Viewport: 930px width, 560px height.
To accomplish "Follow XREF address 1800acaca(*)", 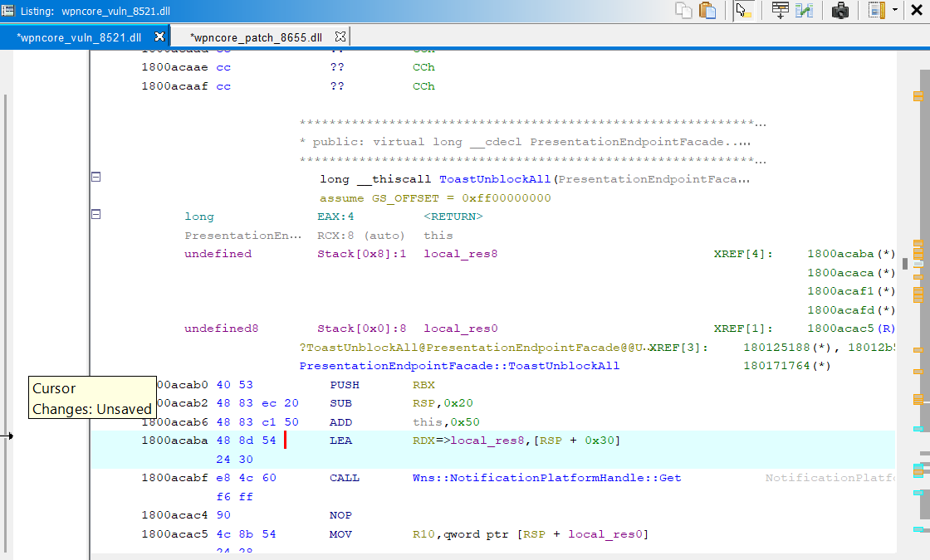I will coord(850,273).
